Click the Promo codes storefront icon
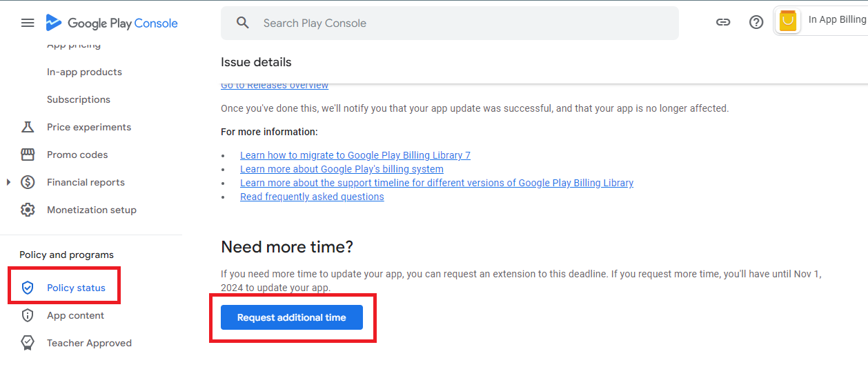 pos(28,155)
